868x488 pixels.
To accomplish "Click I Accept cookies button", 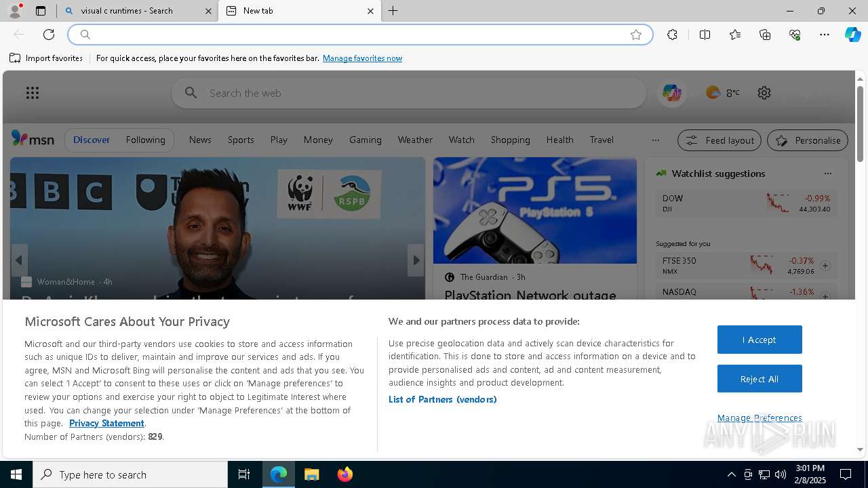I will coord(759,340).
